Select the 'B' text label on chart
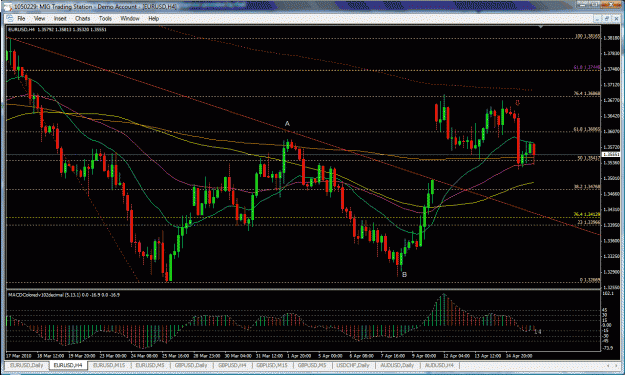This screenshot has width=625, height=375. click(405, 275)
